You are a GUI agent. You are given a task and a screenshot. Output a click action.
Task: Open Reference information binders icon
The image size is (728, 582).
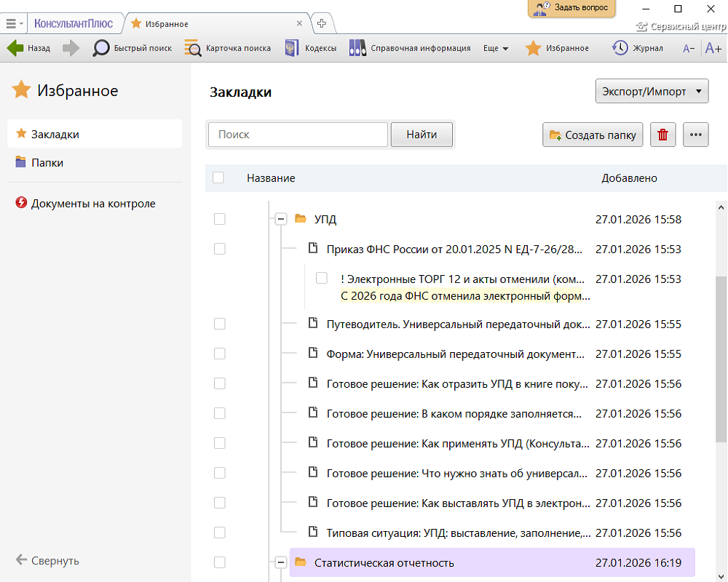point(357,48)
